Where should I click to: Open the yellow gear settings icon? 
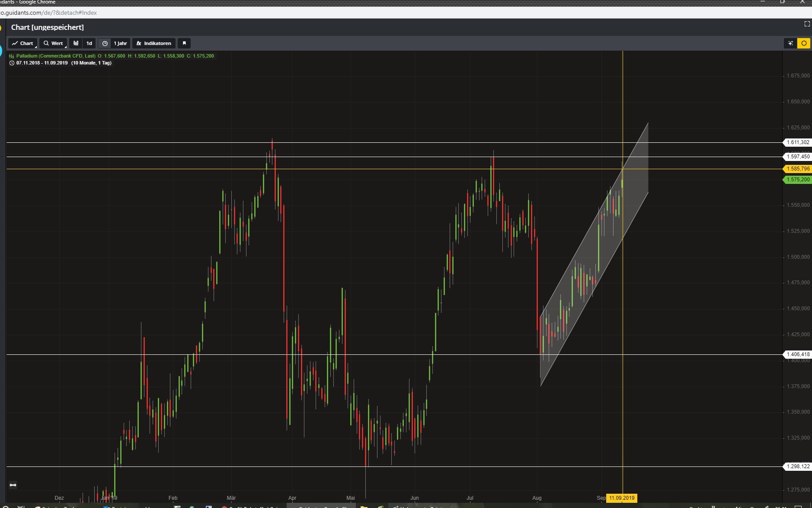click(x=804, y=43)
